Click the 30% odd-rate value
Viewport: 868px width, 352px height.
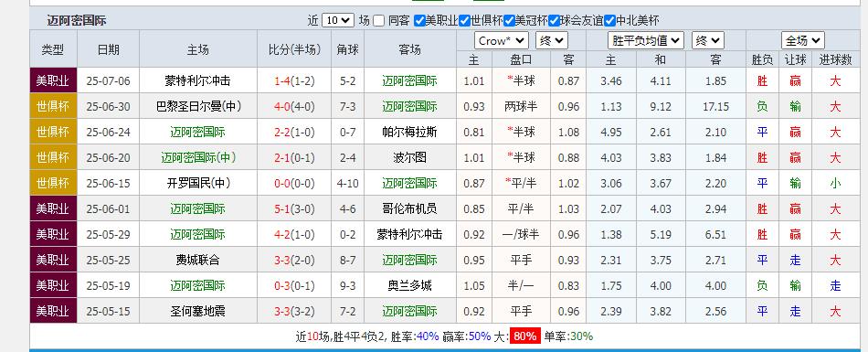(581, 336)
